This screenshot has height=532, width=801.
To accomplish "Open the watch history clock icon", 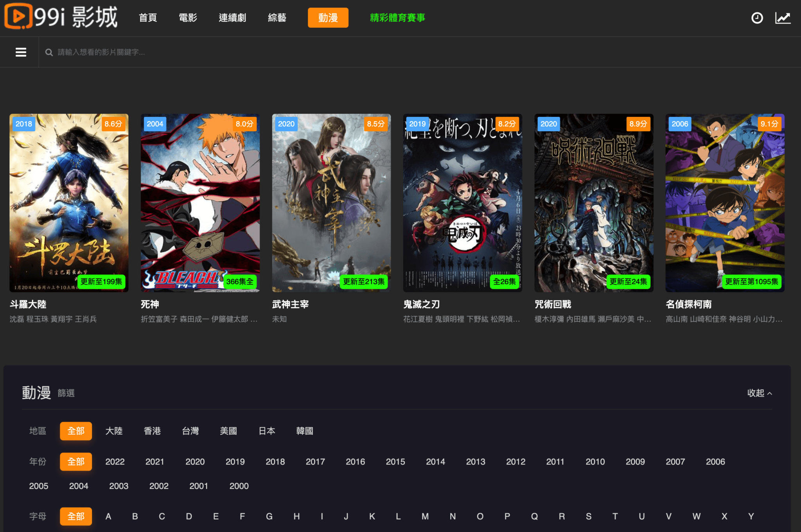I will coord(757,18).
